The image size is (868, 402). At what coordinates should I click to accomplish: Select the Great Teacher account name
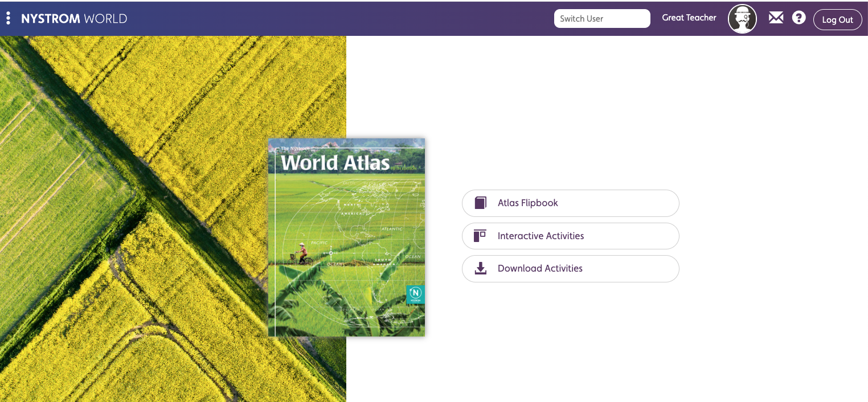[689, 18]
